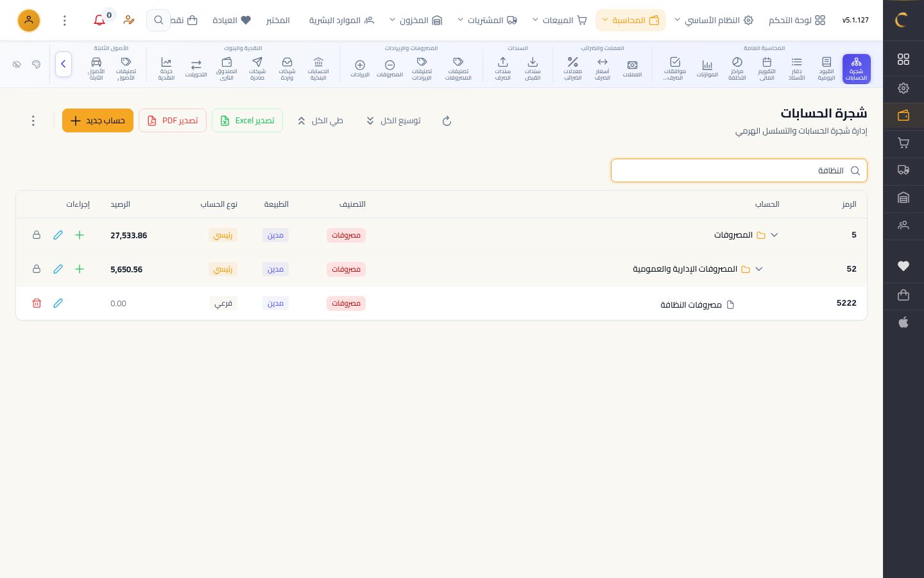
Task: Open الأصول الثابتة fixed assets
Action: 96,69
